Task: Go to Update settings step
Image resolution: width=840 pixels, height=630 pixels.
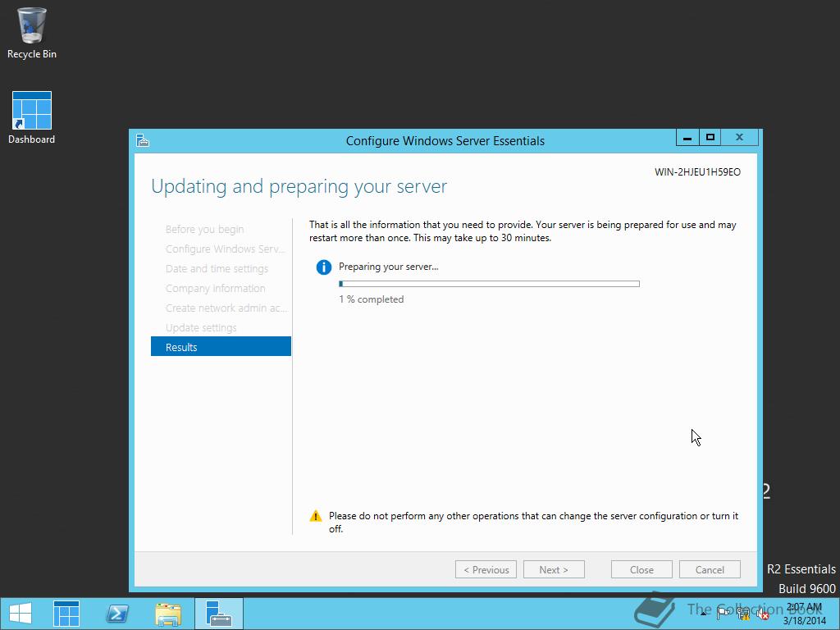Action: coord(201,328)
